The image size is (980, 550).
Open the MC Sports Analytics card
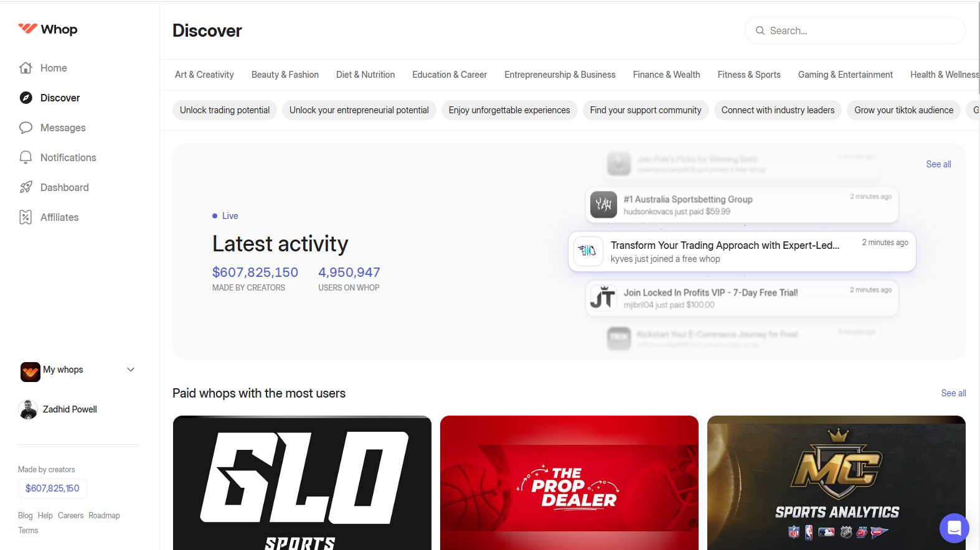(836, 483)
